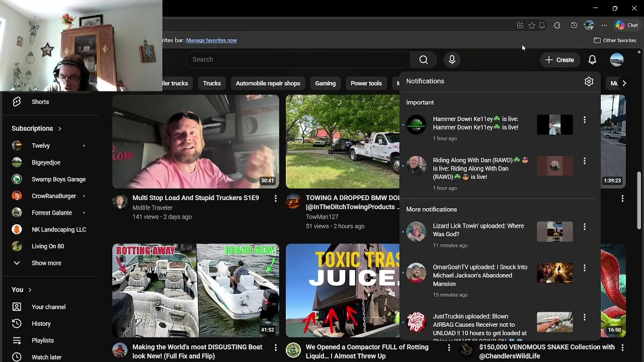Start voice search with the microphone
Viewport: 644px width, 362px height.
pos(452,60)
